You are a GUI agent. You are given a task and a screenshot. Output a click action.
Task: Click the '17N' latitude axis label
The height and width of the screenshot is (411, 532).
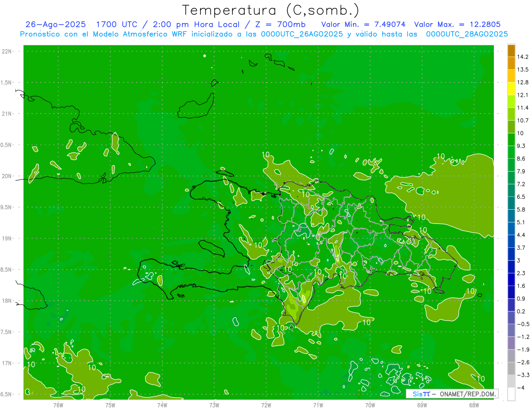tap(8, 363)
